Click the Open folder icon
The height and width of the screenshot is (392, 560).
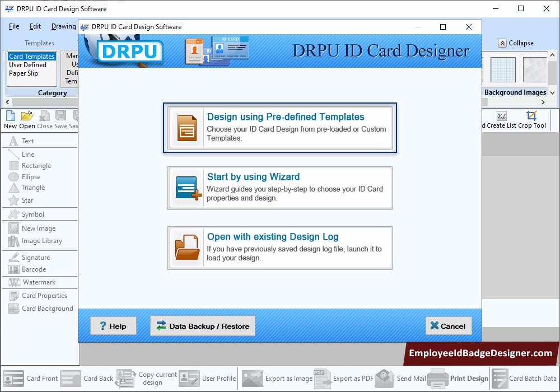point(27,116)
